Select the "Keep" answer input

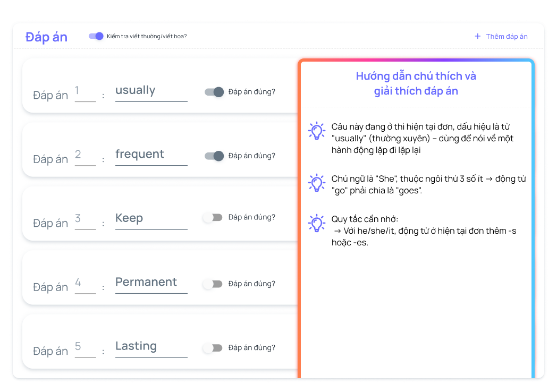pyautogui.click(x=151, y=219)
